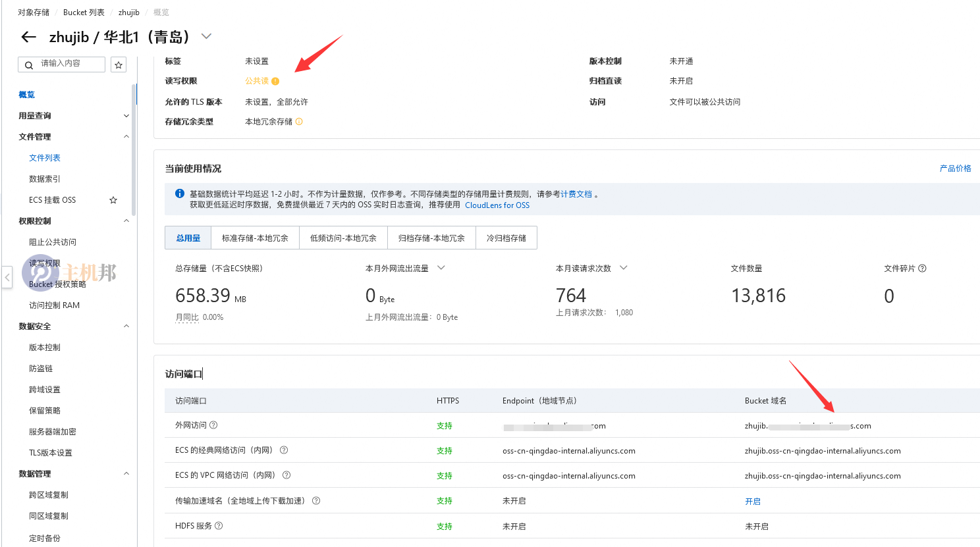Click the 13,816 file count value
The image size is (980, 547).
[758, 296]
